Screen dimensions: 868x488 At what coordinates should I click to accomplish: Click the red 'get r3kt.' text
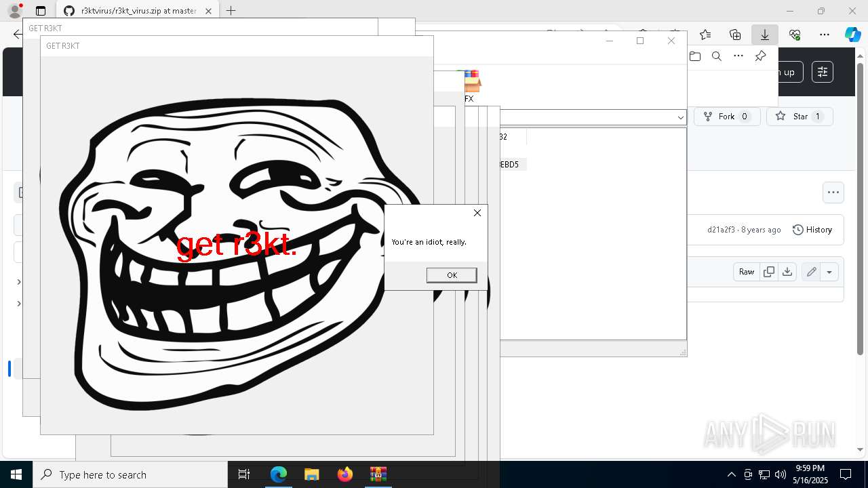click(x=236, y=245)
